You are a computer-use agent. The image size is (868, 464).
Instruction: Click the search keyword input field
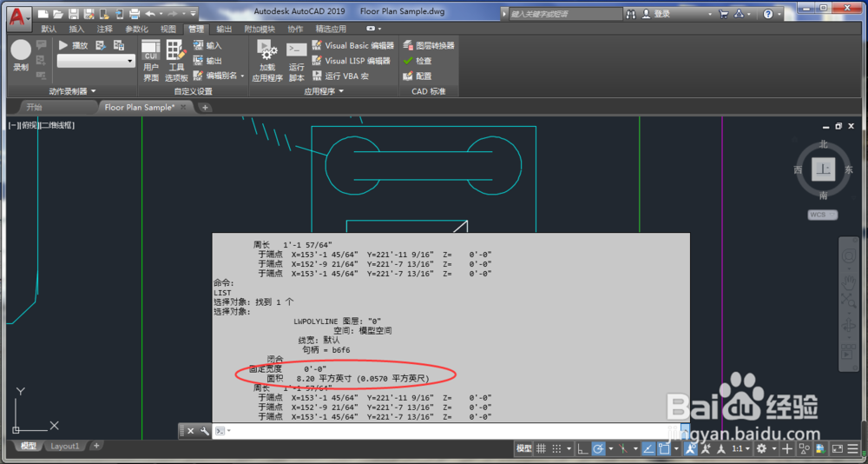565,14
